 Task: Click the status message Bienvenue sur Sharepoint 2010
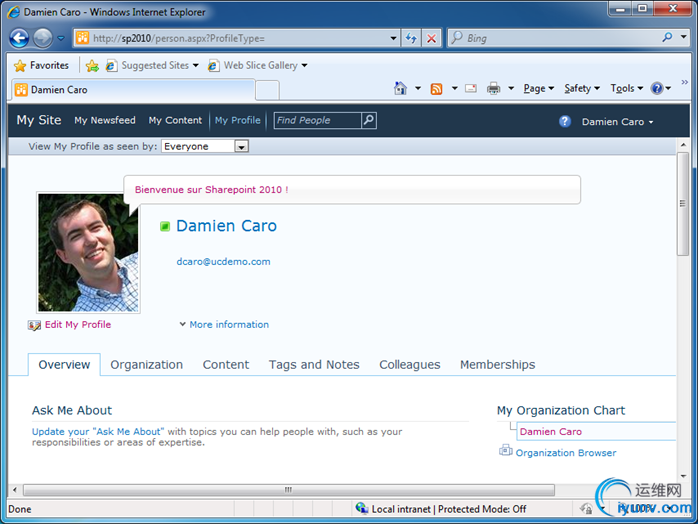click(x=211, y=190)
